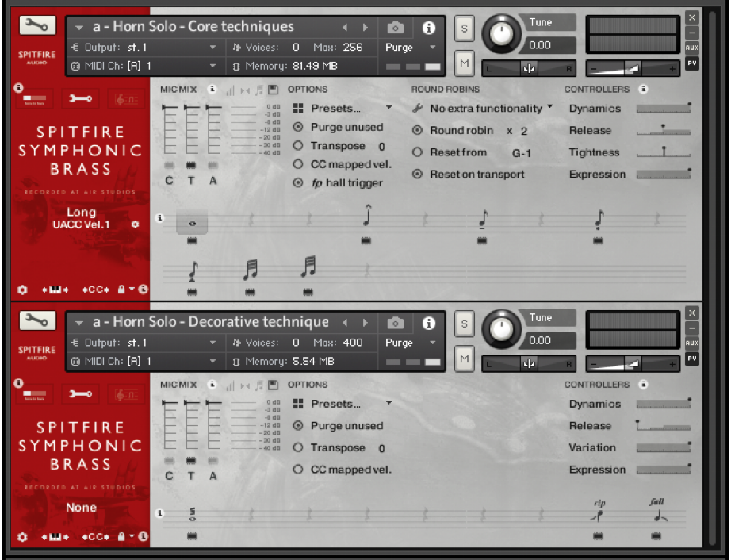731x560 pixels.
Task: Toggle Reset on transport option
Action: 418,175
